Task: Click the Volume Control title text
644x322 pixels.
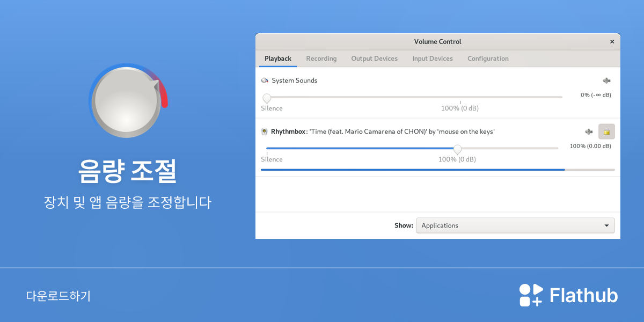Action: [438, 41]
